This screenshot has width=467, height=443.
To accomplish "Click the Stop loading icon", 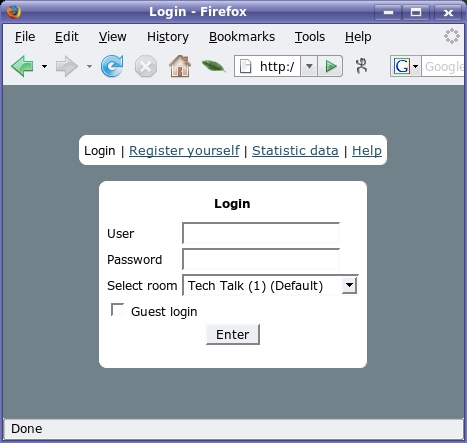I will tap(146, 66).
